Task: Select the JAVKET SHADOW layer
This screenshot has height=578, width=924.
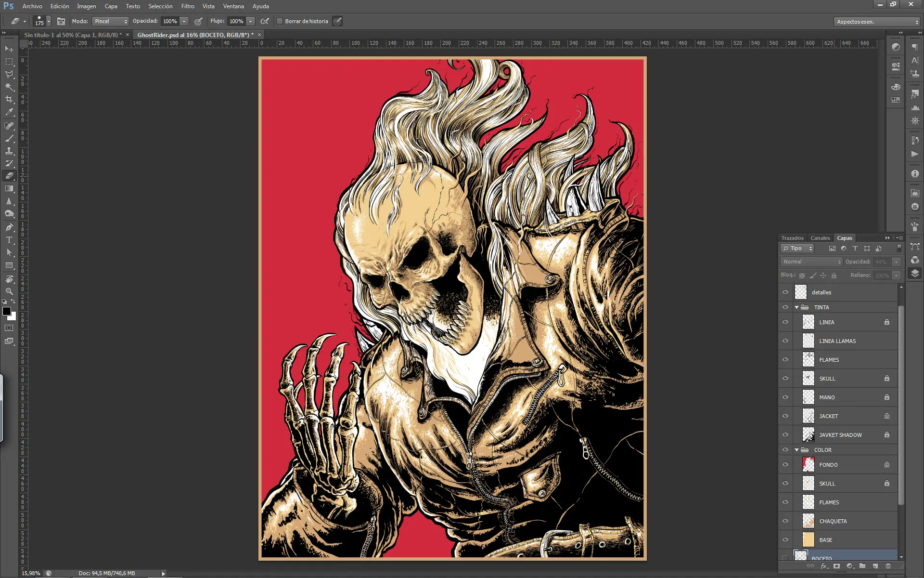Action: point(838,435)
